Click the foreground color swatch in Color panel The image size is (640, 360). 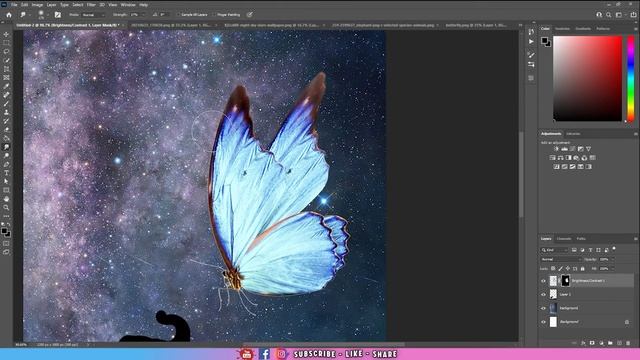[544, 40]
